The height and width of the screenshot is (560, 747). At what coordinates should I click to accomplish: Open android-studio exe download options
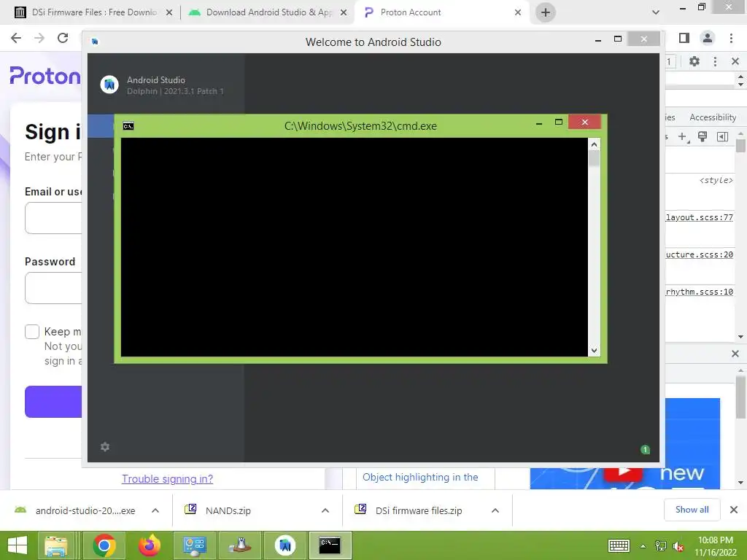tap(155, 510)
